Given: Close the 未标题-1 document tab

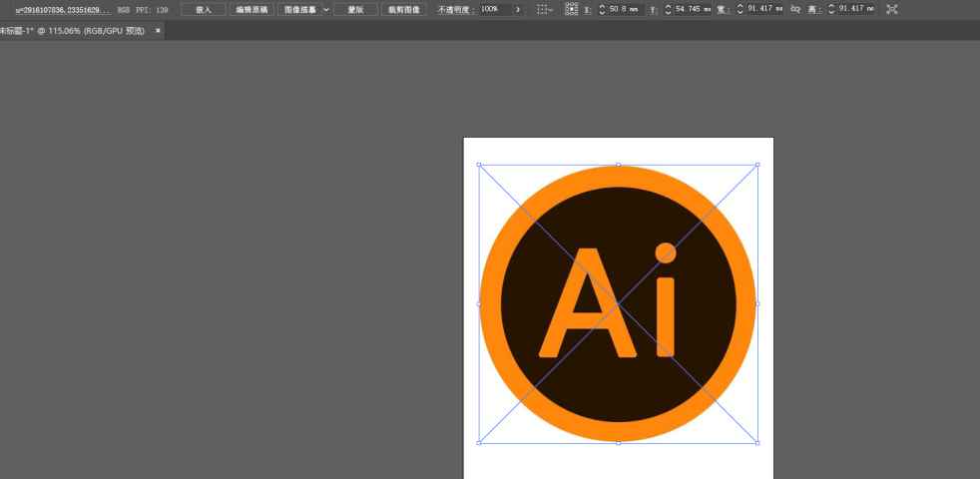Looking at the screenshot, I should (x=158, y=31).
